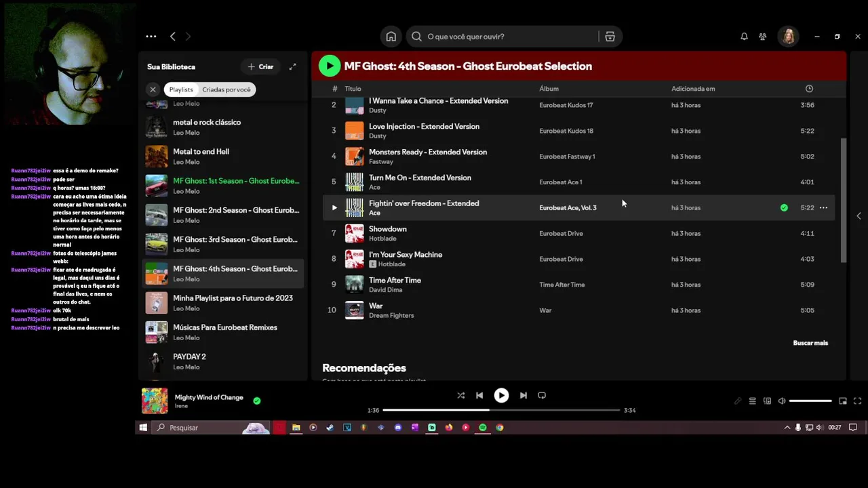Open the browse icon in search bar

610,37
